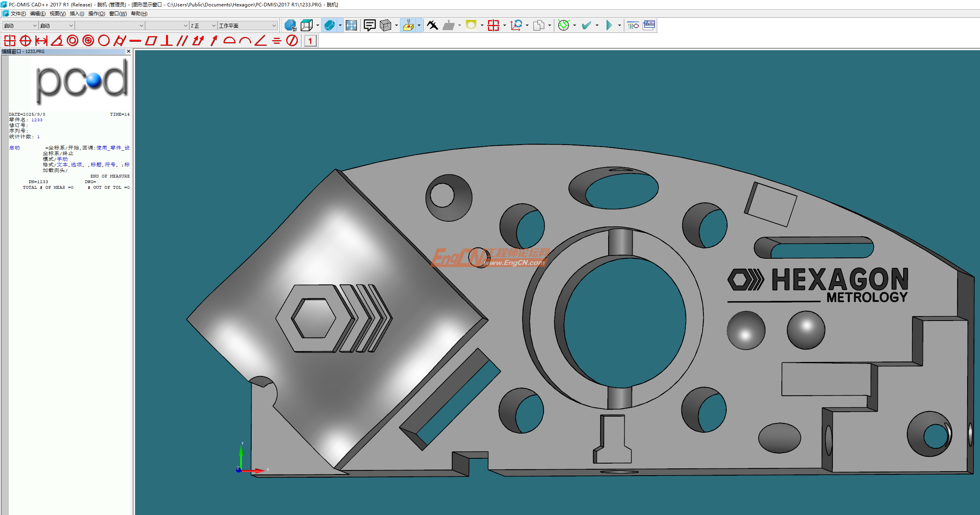Click the alignment axes rotate icon
This screenshot has width=980, height=515.
click(516, 25)
